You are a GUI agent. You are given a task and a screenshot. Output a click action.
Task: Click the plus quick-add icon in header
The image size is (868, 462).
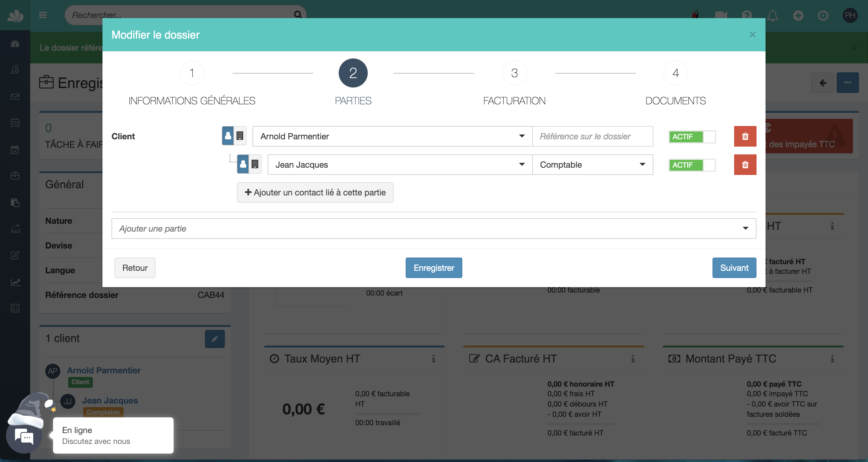point(798,15)
